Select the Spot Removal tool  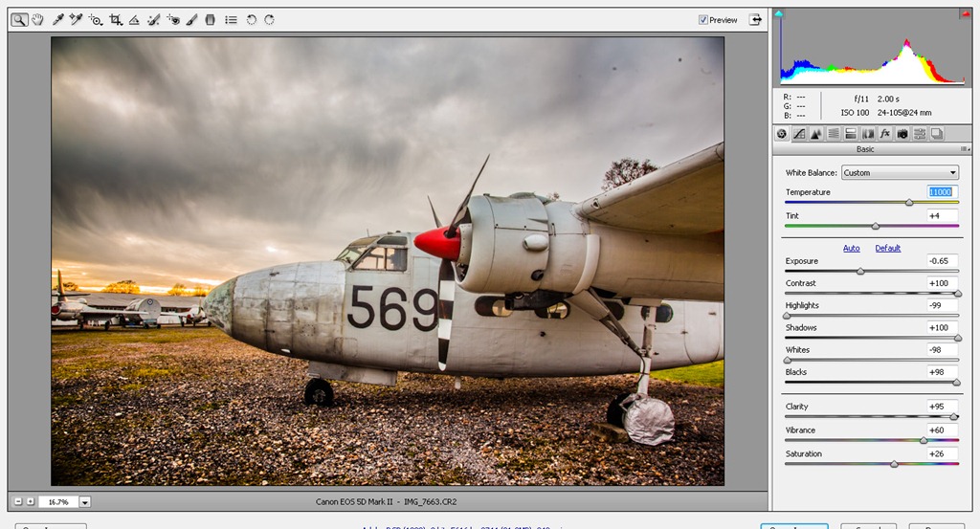[x=154, y=20]
